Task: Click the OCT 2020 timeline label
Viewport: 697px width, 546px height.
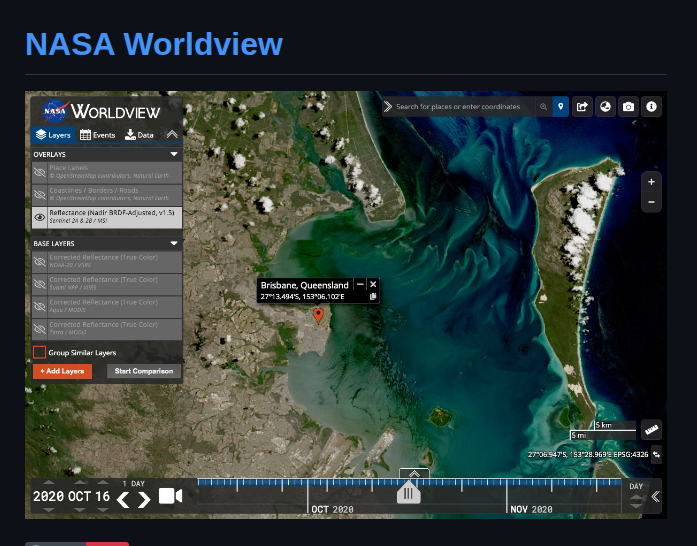Action: [332, 510]
